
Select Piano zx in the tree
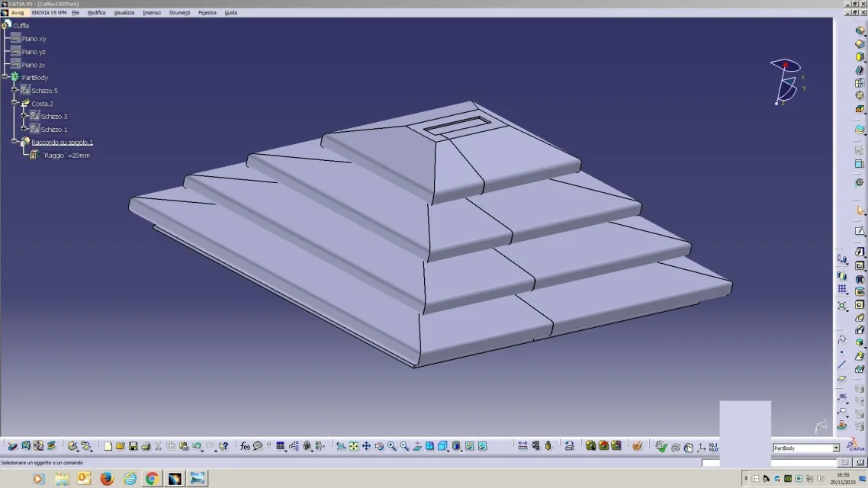[x=34, y=65]
